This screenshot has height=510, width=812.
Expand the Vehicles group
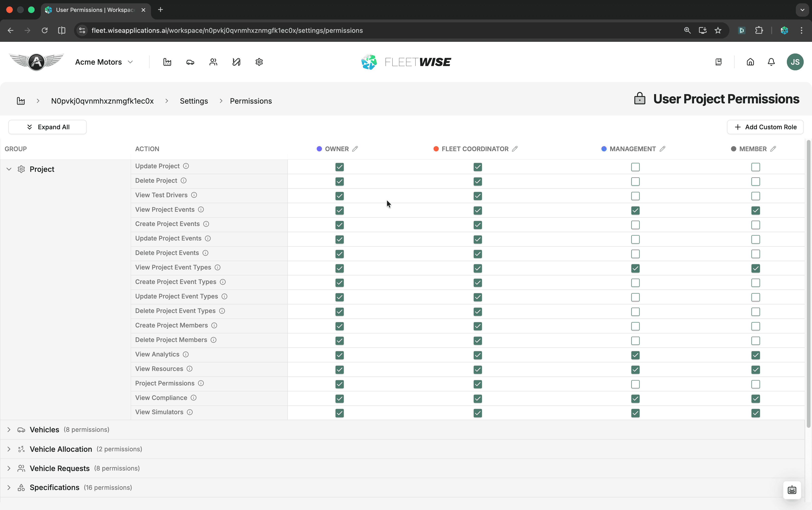[x=9, y=430]
